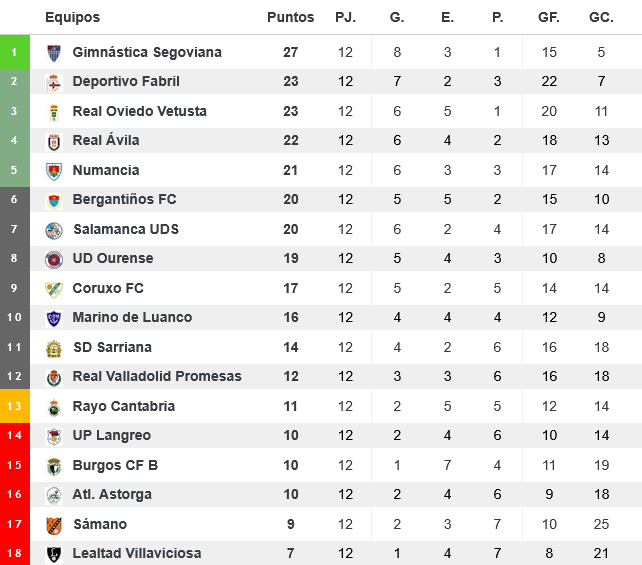
Task: Click the Numancia team crest
Action: point(54,171)
